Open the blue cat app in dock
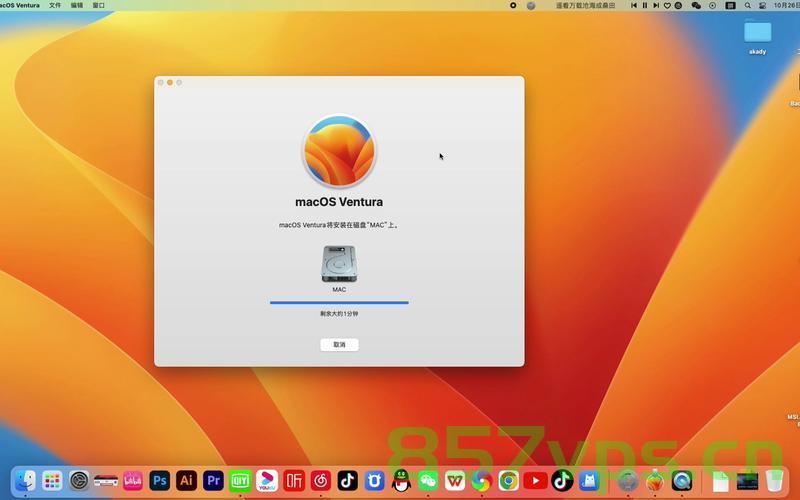Screen dimensions: 800x500 pyautogui.click(x=589, y=481)
